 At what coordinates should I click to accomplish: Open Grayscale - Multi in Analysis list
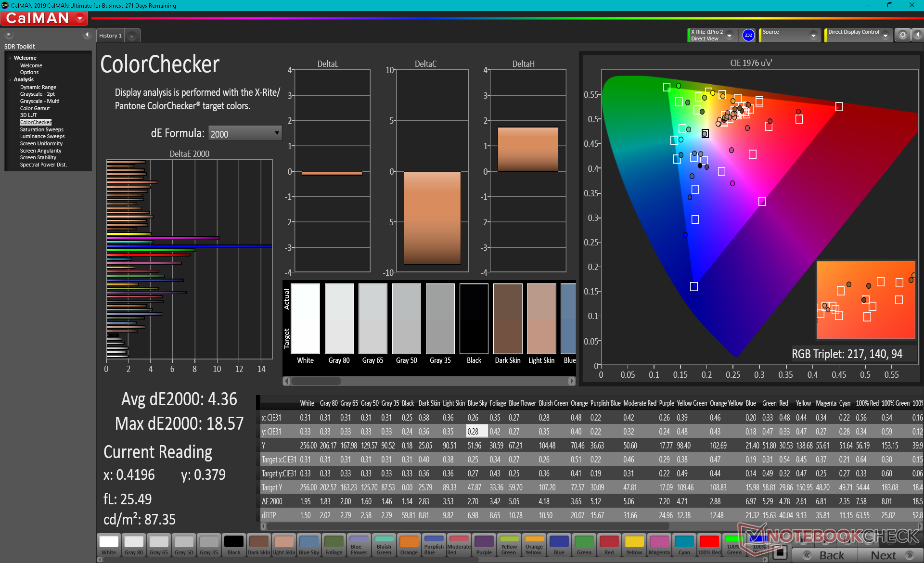[x=39, y=101]
